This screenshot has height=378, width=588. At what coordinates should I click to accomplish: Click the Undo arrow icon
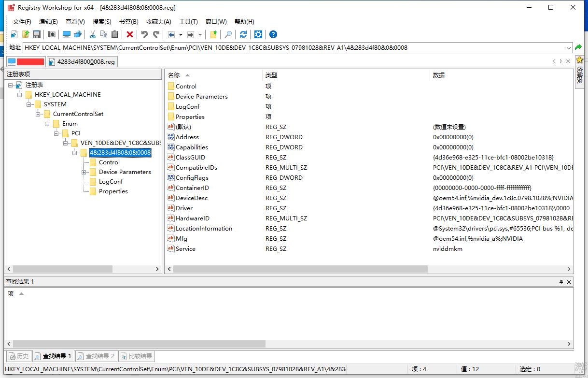pyautogui.click(x=144, y=34)
